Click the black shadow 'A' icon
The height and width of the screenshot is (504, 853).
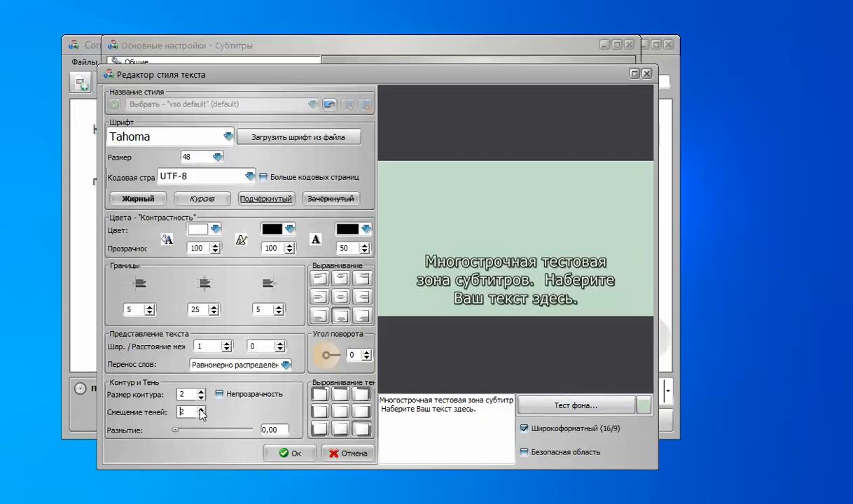click(x=316, y=239)
